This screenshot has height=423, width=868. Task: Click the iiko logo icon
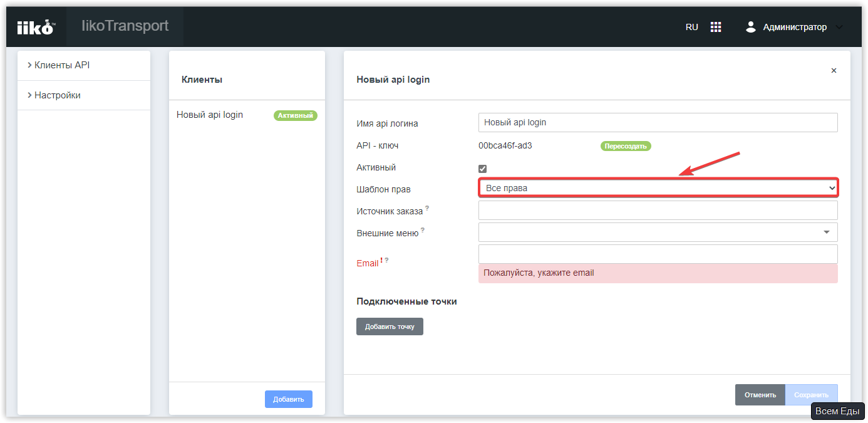[x=36, y=28]
